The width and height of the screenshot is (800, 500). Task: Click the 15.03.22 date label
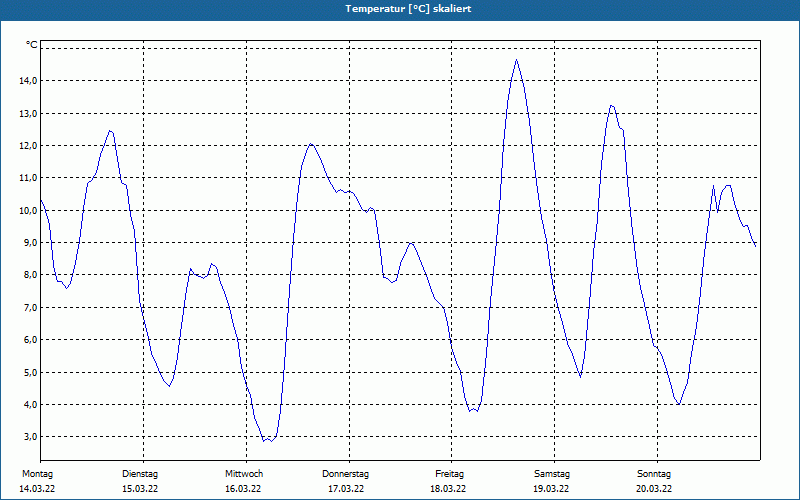click(140, 489)
